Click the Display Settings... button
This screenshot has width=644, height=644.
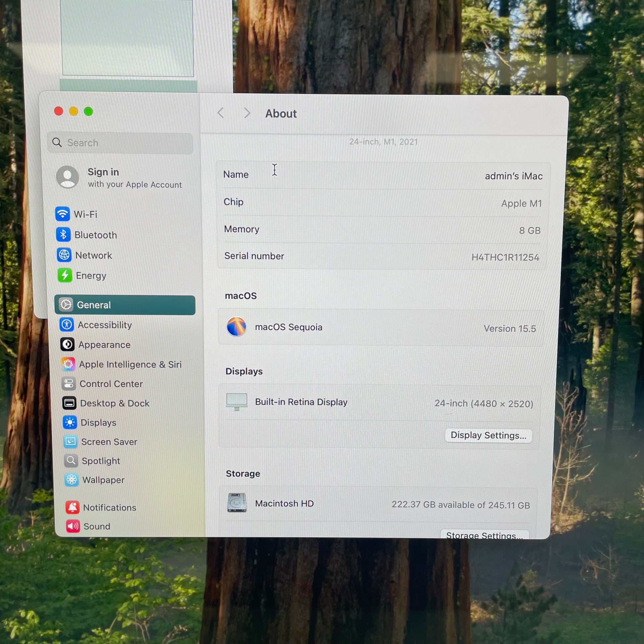(x=488, y=435)
